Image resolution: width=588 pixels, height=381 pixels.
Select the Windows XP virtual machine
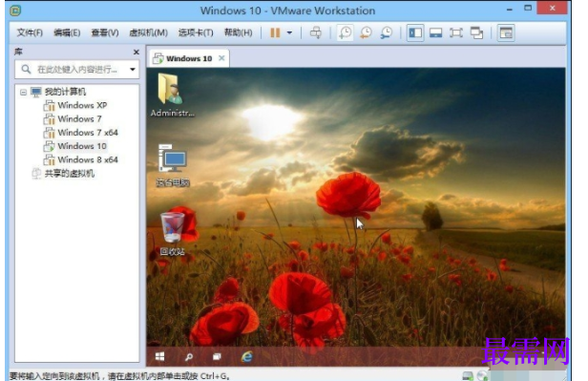click(82, 105)
